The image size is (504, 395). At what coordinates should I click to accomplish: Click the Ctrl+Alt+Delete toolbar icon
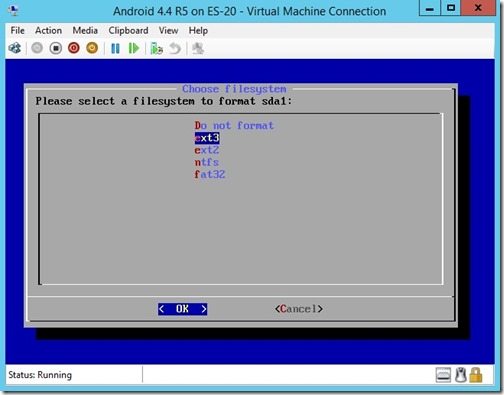tap(15, 48)
